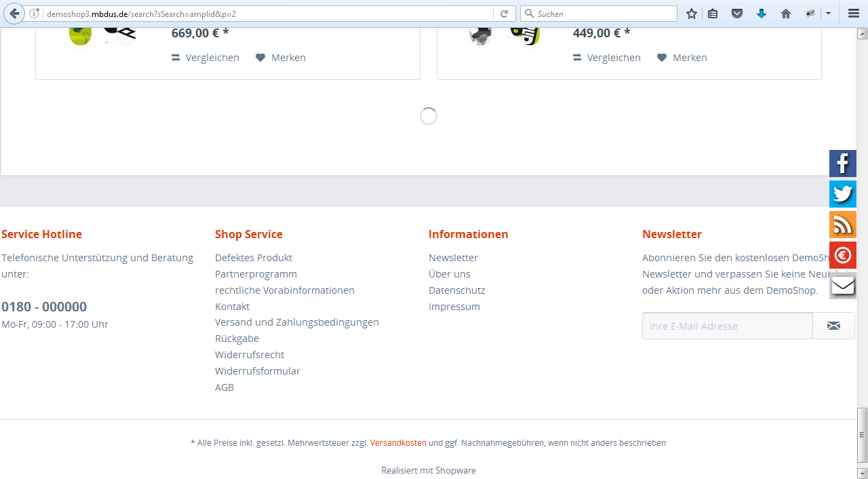868x479 pixels.
Task: Click Vergleichen on the 449,00 € product
Action: click(x=607, y=58)
